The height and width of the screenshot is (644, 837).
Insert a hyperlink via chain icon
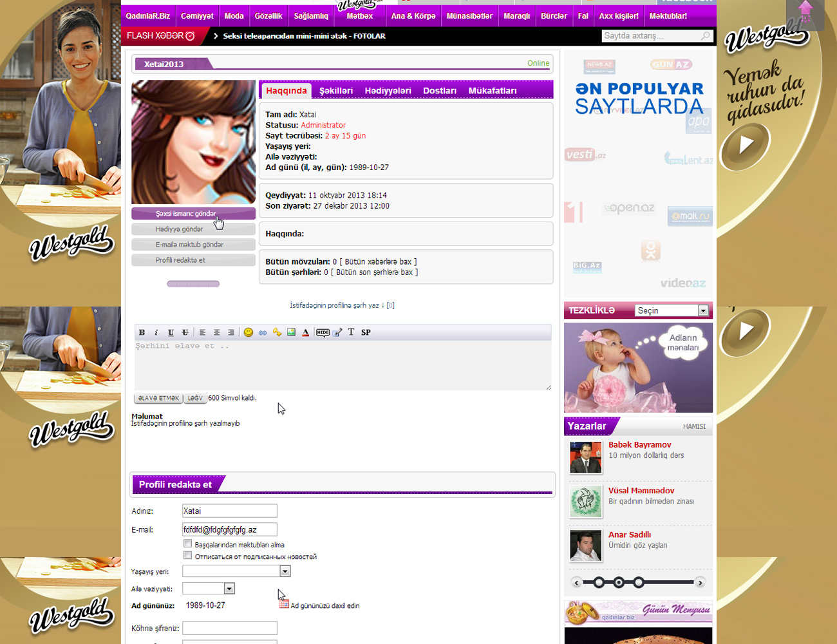click(x=263, y=332)
